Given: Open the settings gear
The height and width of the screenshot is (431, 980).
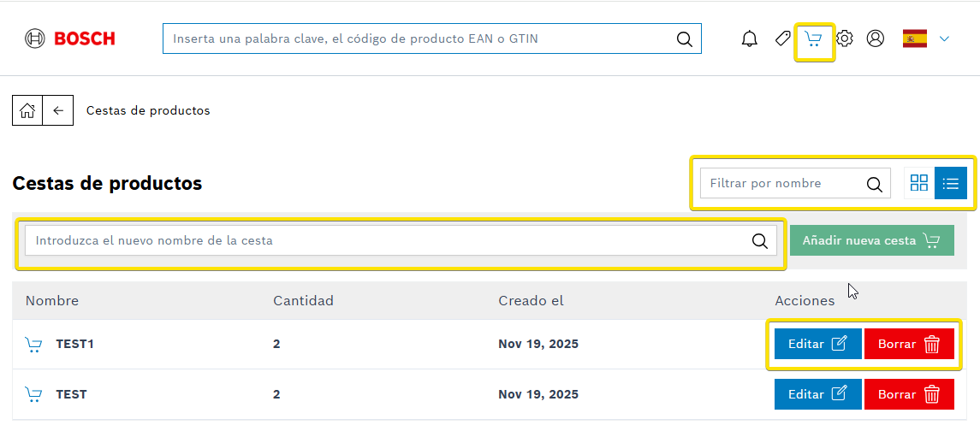Looking at the screenshot, I should (x=845, y=38).
